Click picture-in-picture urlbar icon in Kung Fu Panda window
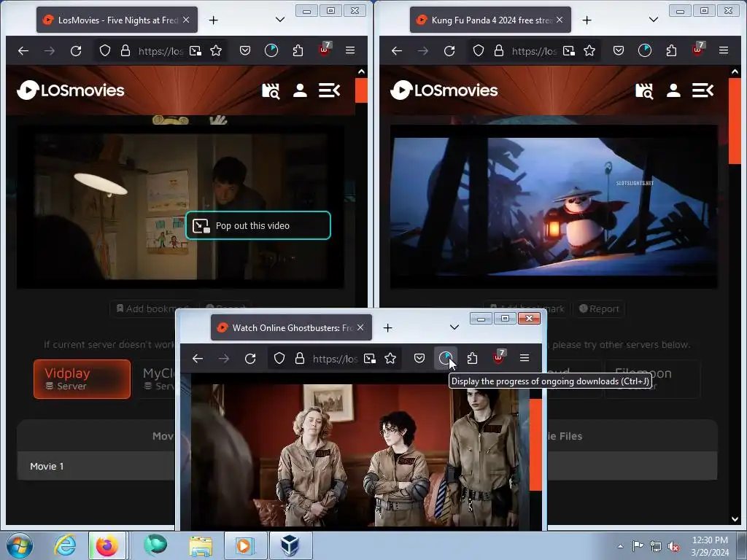The width and height of the screenshot is (747, 560). pyautogui.click(x=569, y=50)
